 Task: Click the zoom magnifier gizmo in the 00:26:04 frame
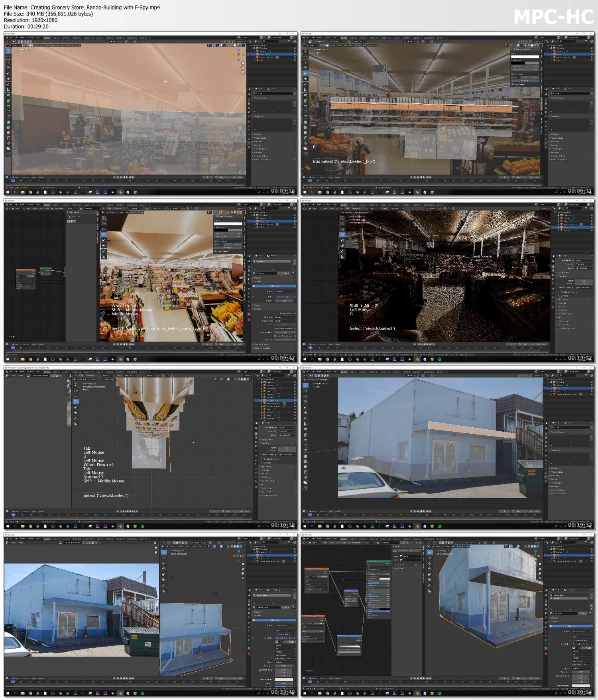540,564
